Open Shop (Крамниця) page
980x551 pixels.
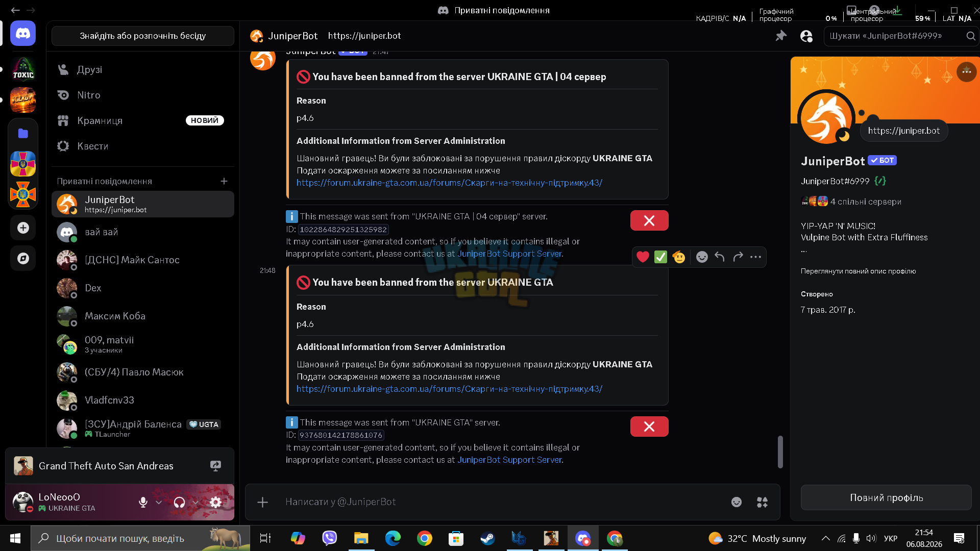point(143,120)
